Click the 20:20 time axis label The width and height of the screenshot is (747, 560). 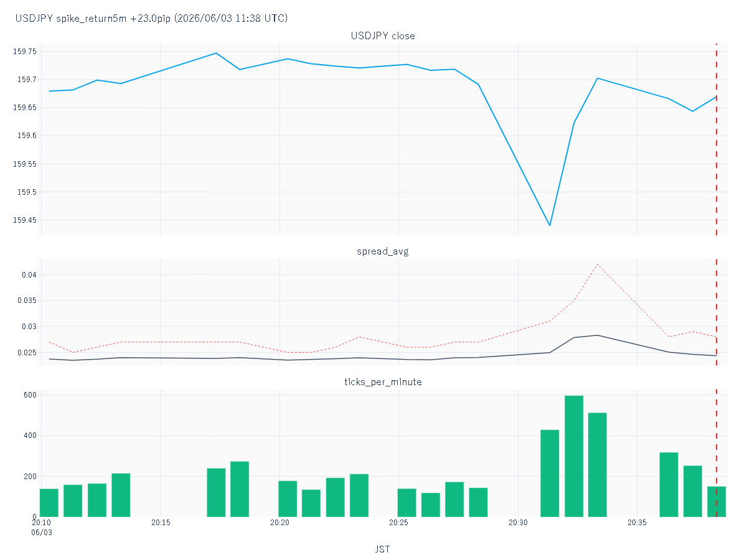click(x=280, y=523)
